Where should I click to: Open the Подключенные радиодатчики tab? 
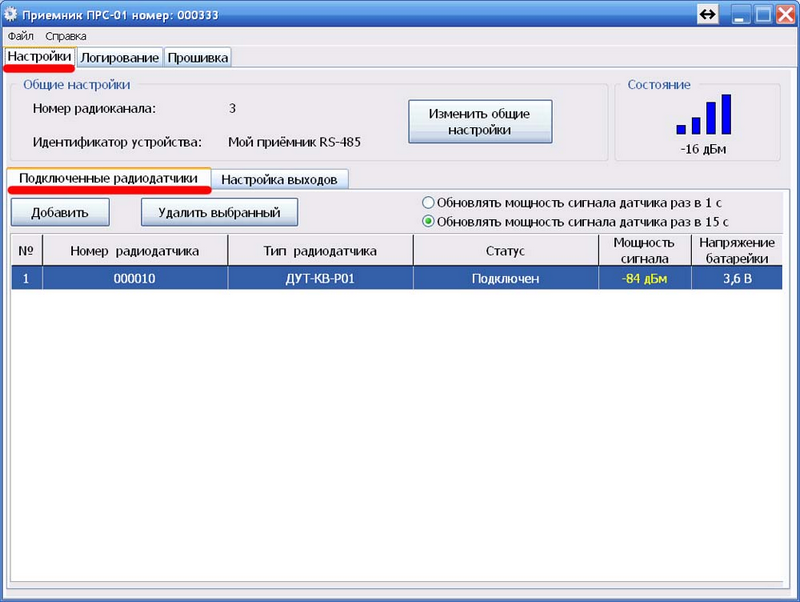coord(109,178)
